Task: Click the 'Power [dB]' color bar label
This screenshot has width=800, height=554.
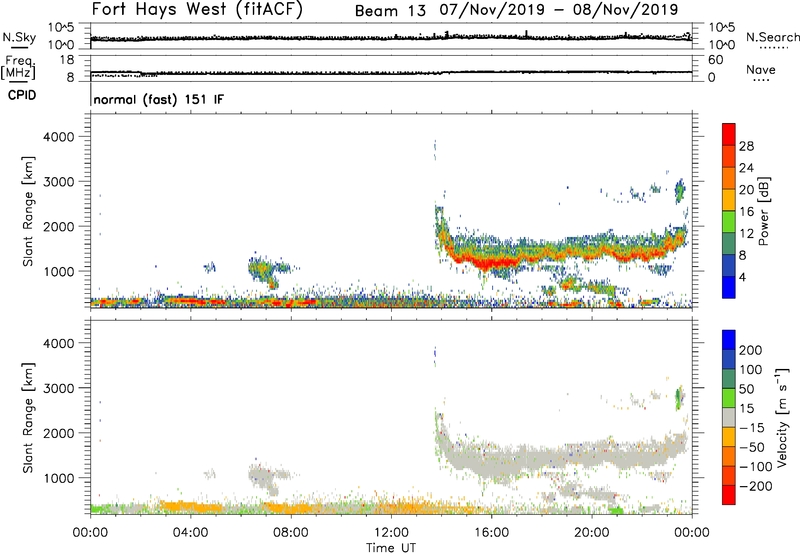Action: point(763,211)
